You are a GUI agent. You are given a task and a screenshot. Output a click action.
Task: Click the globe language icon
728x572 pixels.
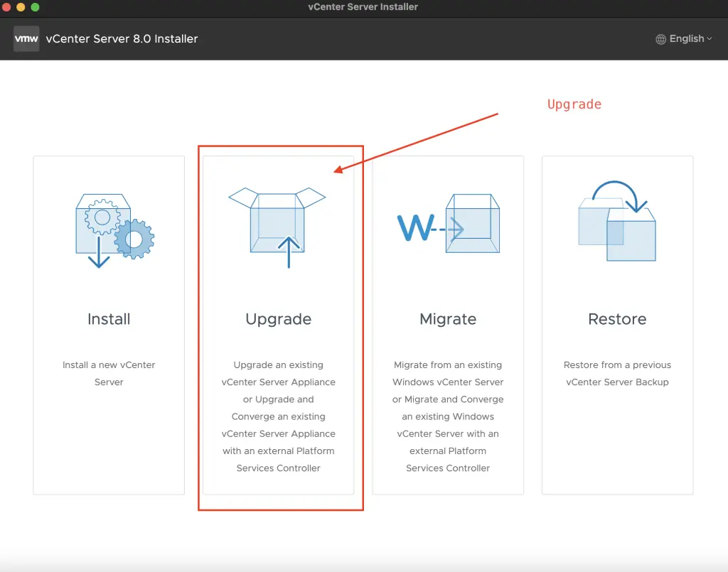coord(661,39)
